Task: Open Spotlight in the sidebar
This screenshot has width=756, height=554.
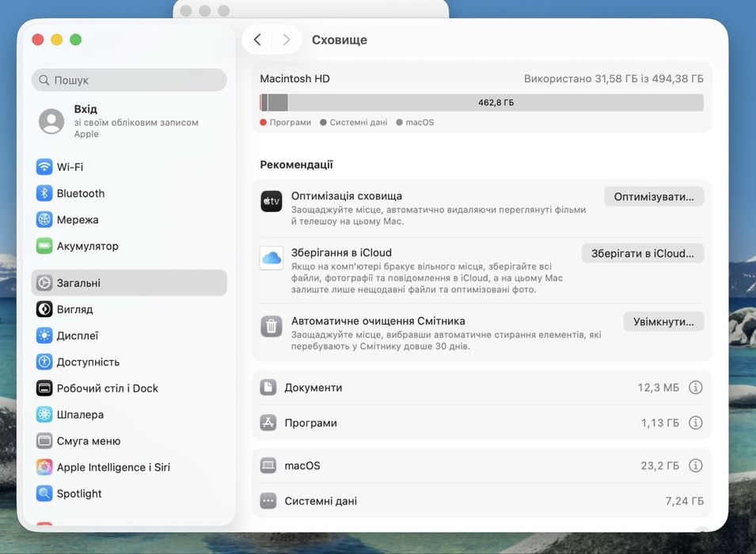Action: point(129,493)
